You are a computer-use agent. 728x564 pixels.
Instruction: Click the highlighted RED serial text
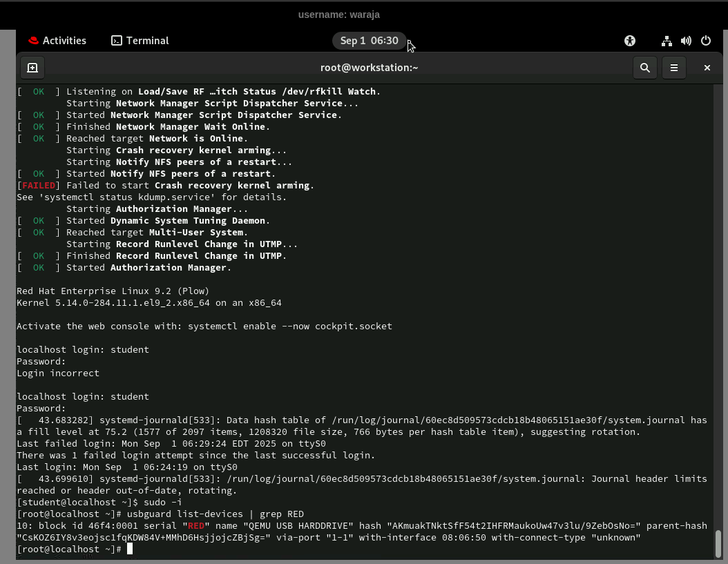click(x=196, y=526)
